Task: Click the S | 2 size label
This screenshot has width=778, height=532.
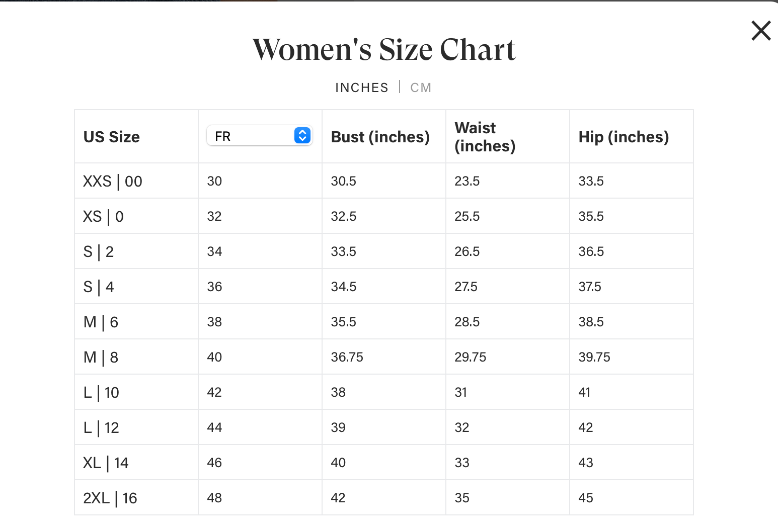Action: click(x=99, y=251)
